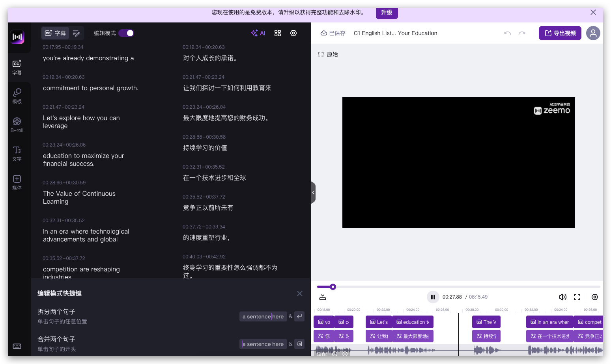
Task: Edit translation '竞争正以前所未有'
Action: click(x=208, y=208)
